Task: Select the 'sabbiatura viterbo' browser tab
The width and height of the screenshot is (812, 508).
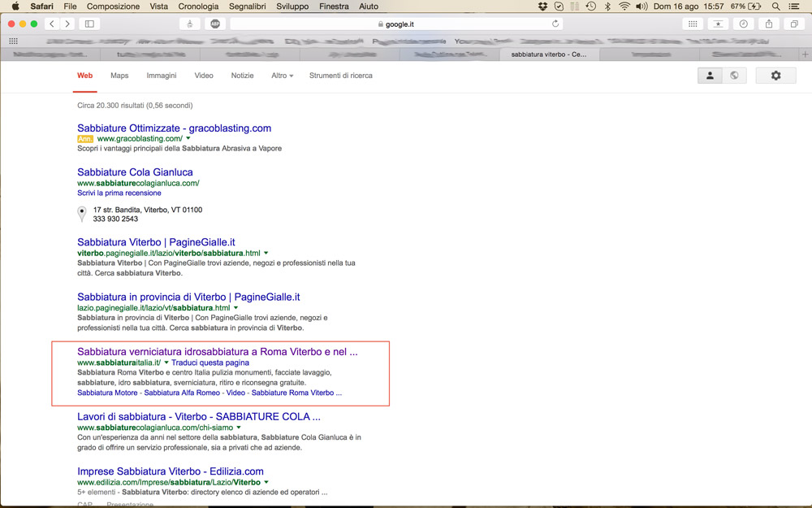Action: (x=549, y=54)
